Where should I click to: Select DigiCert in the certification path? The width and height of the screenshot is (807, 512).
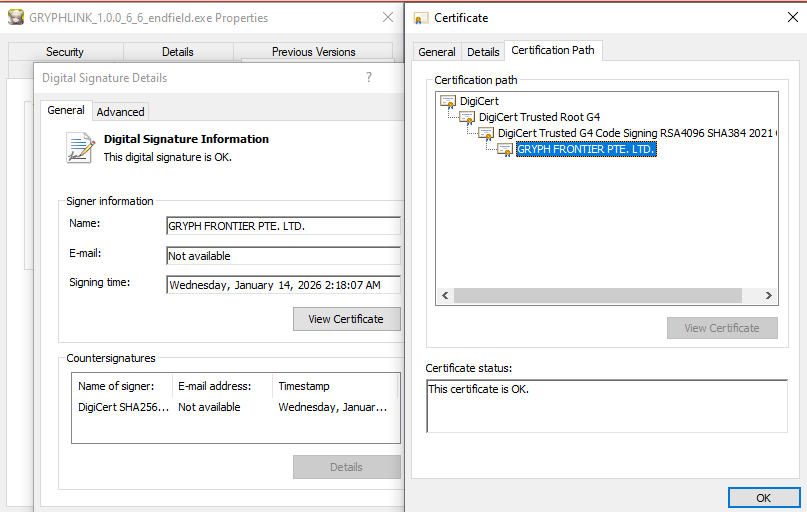[479, 101]
